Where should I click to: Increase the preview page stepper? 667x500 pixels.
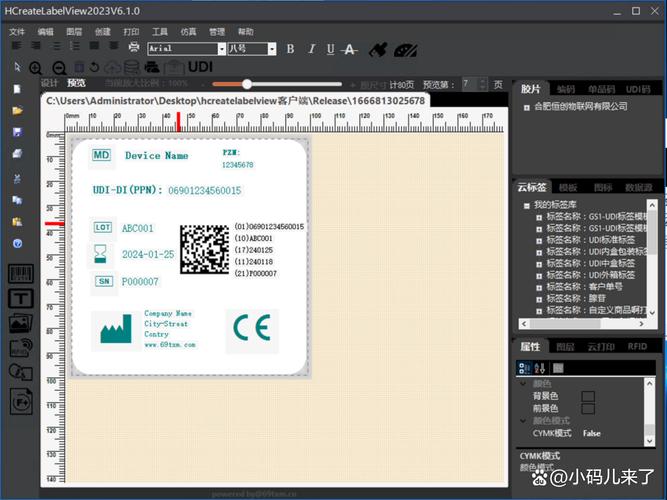[483, 81]
